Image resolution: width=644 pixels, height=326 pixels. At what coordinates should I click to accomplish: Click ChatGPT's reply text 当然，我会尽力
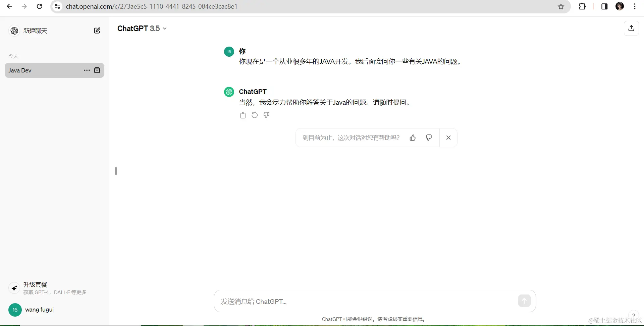(x=325, y=102)
